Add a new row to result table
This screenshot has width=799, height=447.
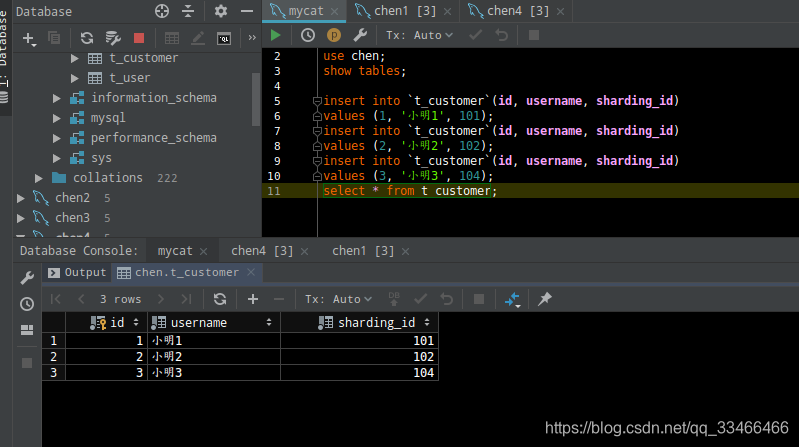253,299
